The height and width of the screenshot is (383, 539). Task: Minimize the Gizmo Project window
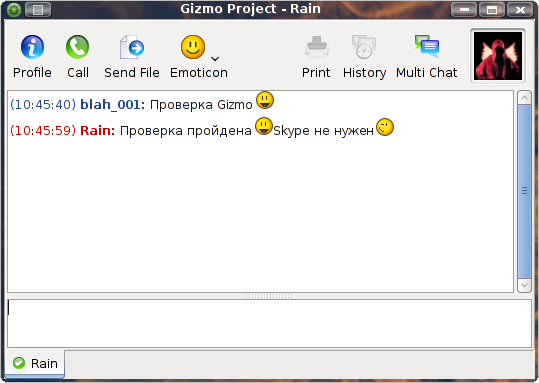(x=464, y=10)
